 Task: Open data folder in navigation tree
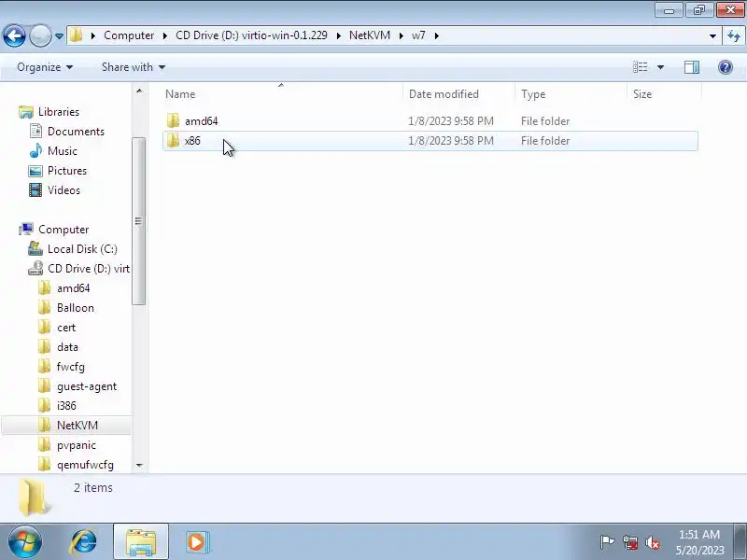[x=67, y=347]
